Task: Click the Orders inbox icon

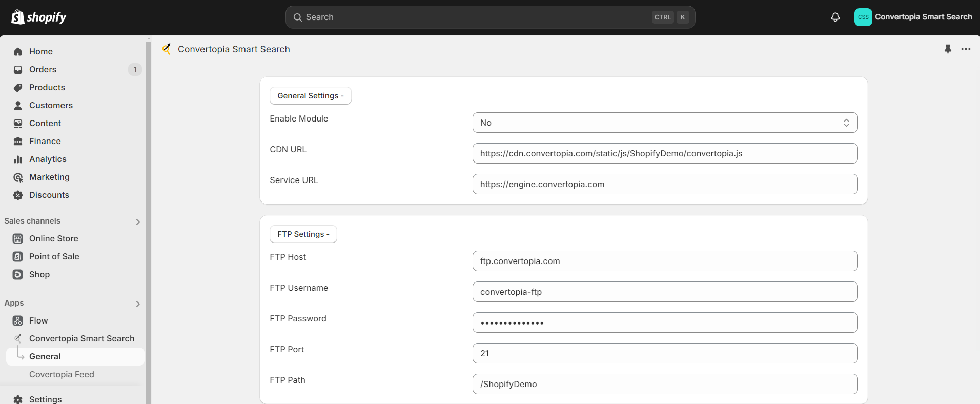Action: [18, 69]
